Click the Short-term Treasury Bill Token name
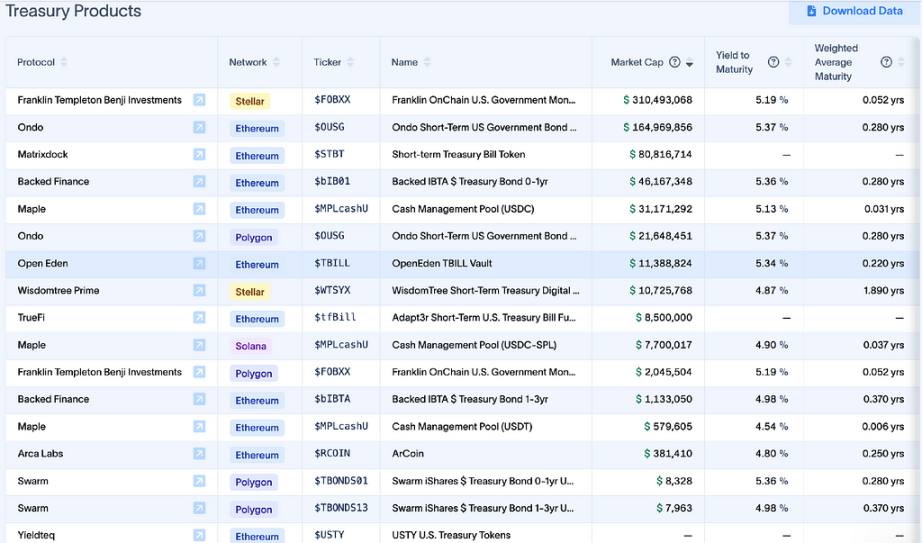Image resolution: width=922 pixels, height=543 pixels. [x=459, y=154]
